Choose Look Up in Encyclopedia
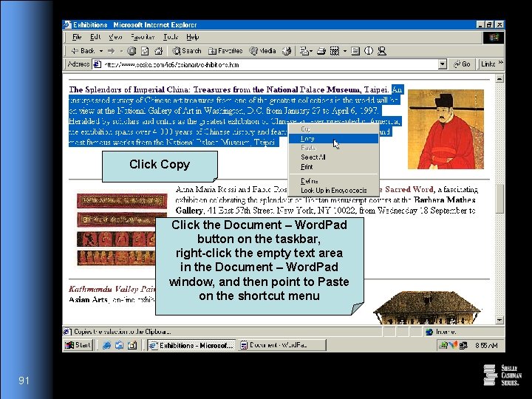This screenshot has width=532, height=399. coord(333,191)
